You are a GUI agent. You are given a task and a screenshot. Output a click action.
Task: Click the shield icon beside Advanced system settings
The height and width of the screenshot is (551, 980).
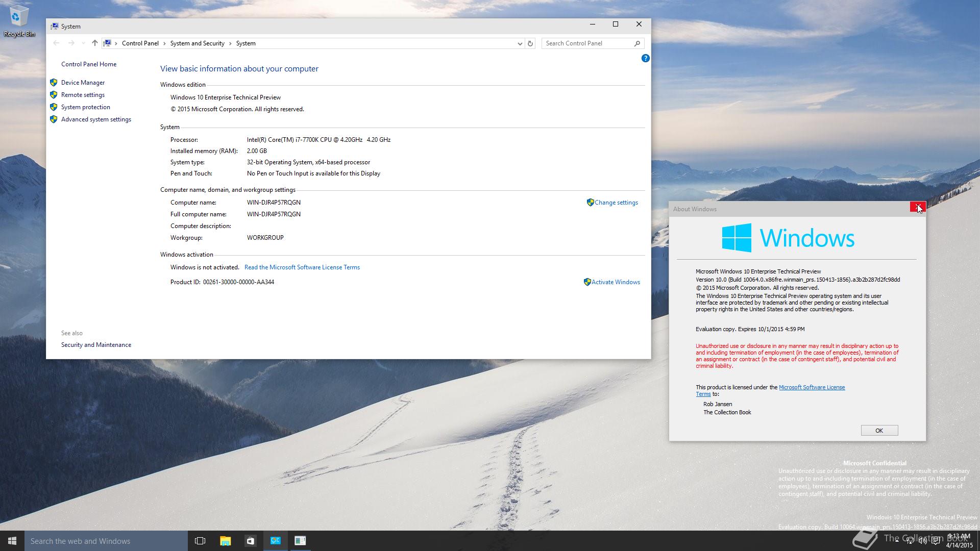[54, 119]
